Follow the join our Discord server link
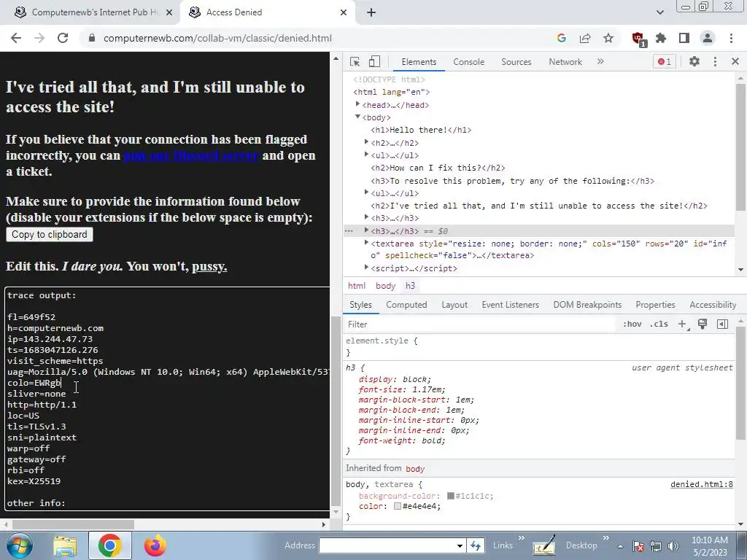This screenshot has height=560, width=747. [x=190, y=155]
